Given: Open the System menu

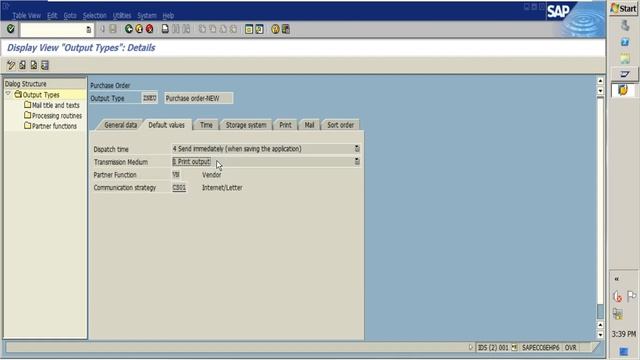Looking at the screenshot, I should [x=147, y=16].
